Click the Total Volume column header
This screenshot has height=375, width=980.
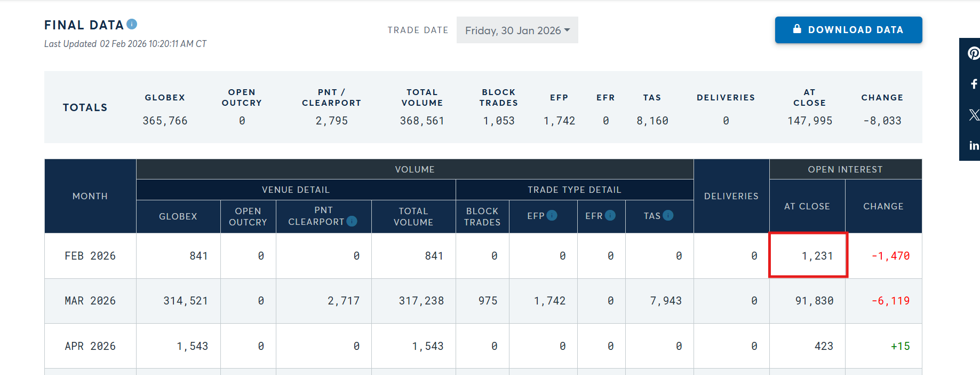[x=413, y=216]
